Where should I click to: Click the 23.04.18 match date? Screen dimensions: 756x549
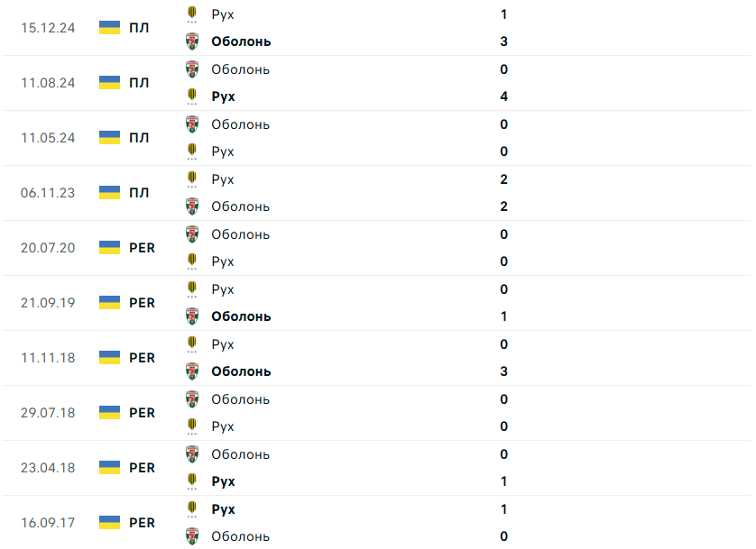point(48,468)
